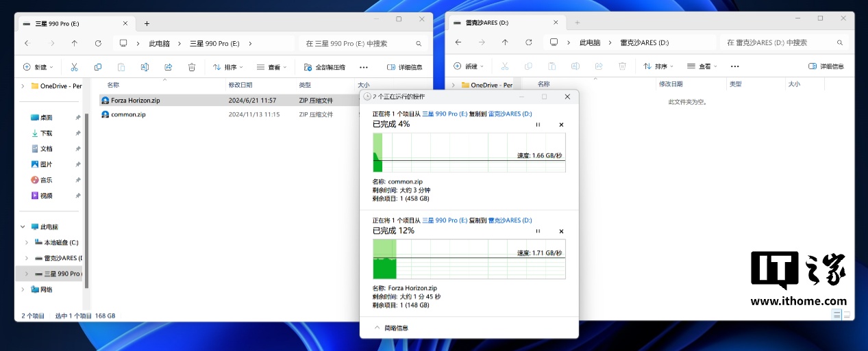Click the search box in 雷克沙ARES (D:) window
The width and height of the screenshot is (868, 351).
coord(781,42)
